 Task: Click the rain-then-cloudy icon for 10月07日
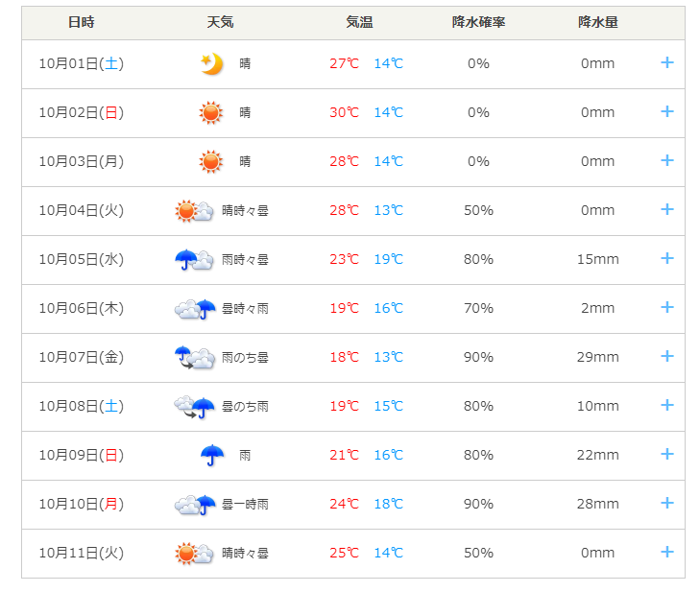click(194, 357)
